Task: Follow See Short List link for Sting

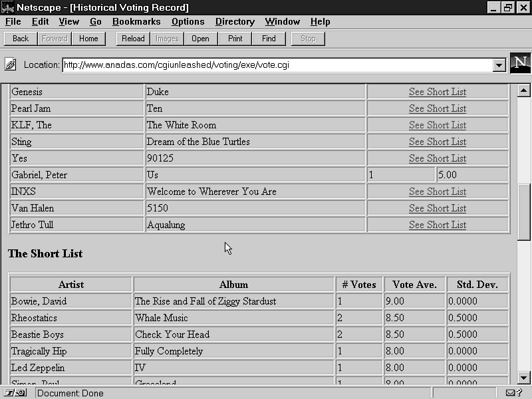Action: [x=438, y=142]
